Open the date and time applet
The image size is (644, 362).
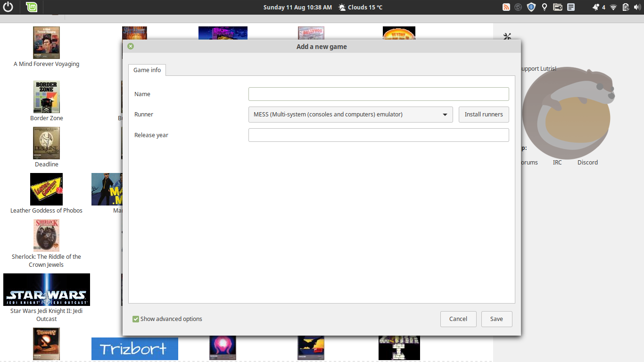pyautogui.click(x=297, y=7)
